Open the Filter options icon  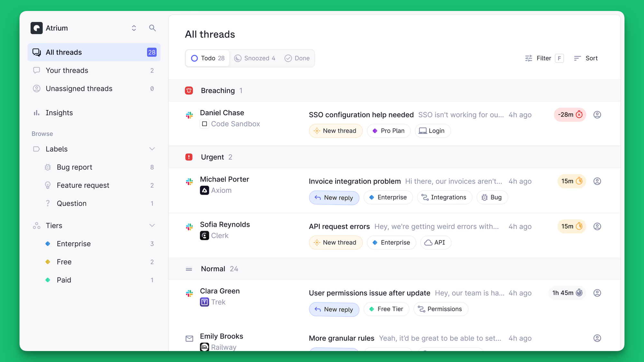pyautogui.click(x=528, y=58)
